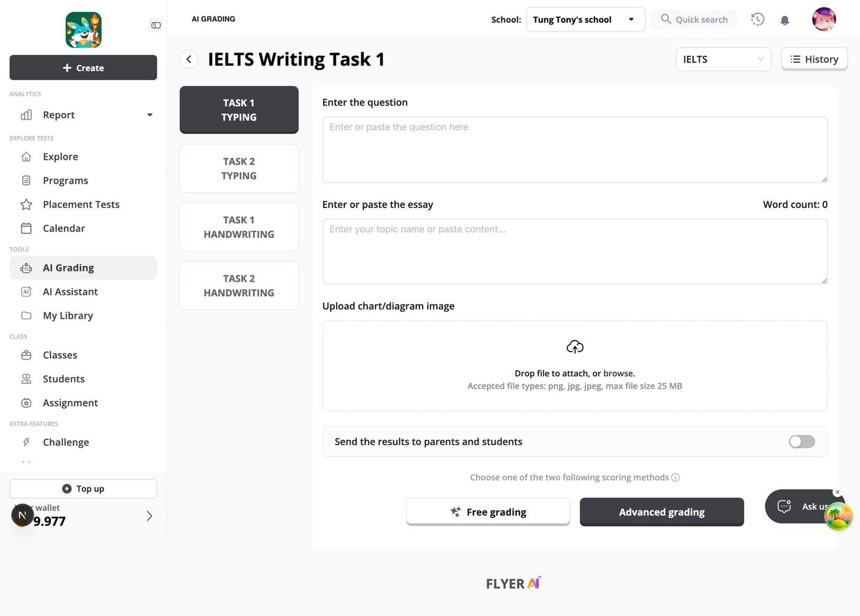Click the Advanced grading button

click(662, 512)
